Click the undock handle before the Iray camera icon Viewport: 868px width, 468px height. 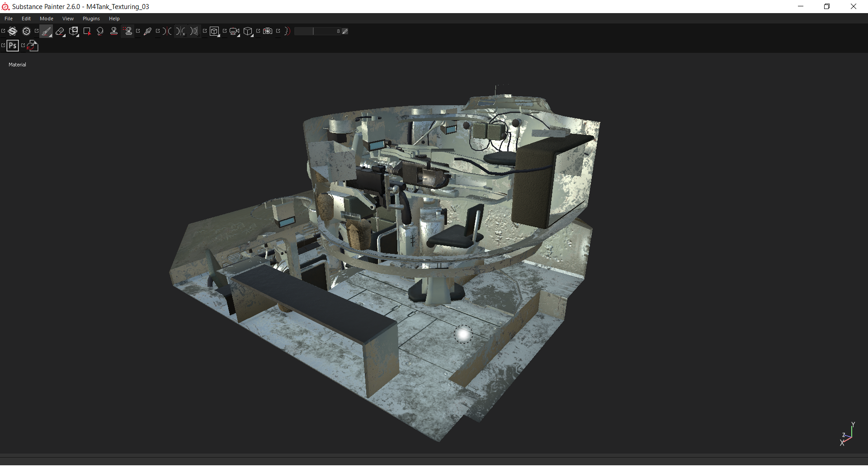pyautogui.click(x=258, y=31)
